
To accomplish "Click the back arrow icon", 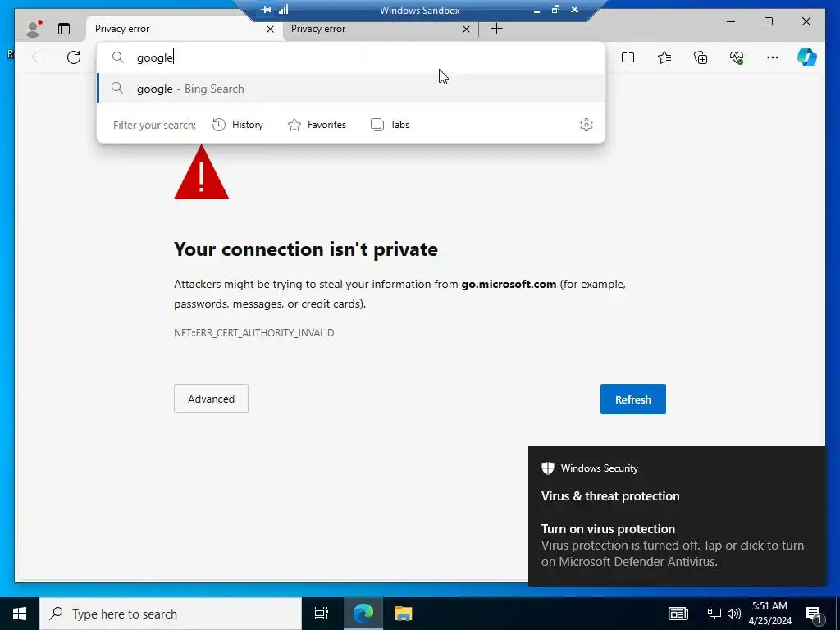I will (x=38, y=57).
